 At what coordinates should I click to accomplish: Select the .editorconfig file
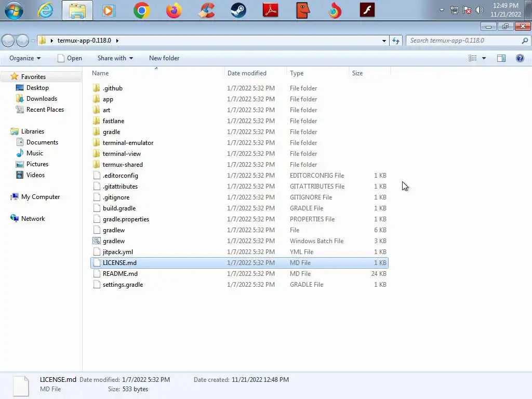tap(239, 176)
